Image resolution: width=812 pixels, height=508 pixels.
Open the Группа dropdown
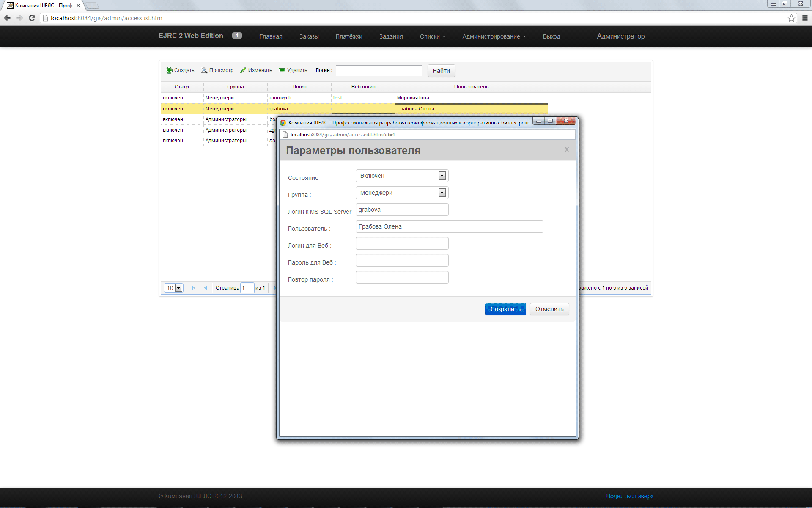tap(442, 193)
